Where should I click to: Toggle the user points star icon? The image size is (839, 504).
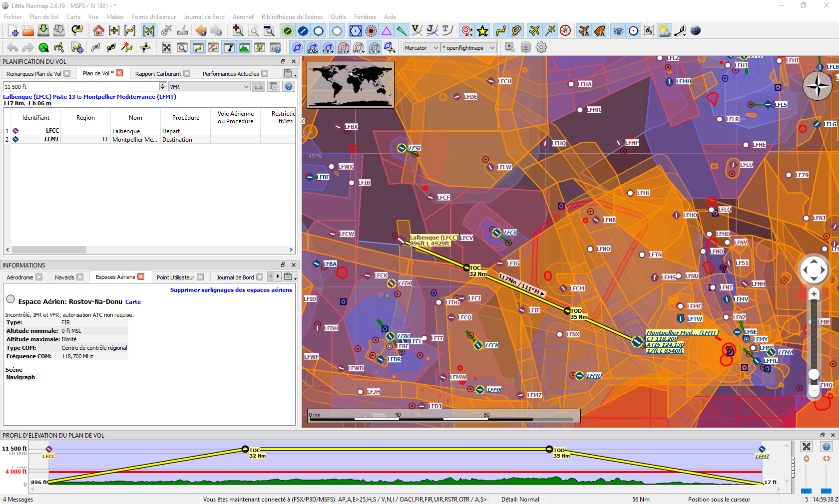[x=482, y=31]
